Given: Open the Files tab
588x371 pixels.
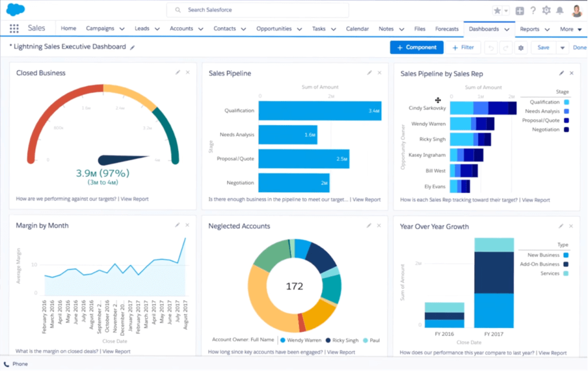Looking at the screenshot, I should click(x=420, y=29).
